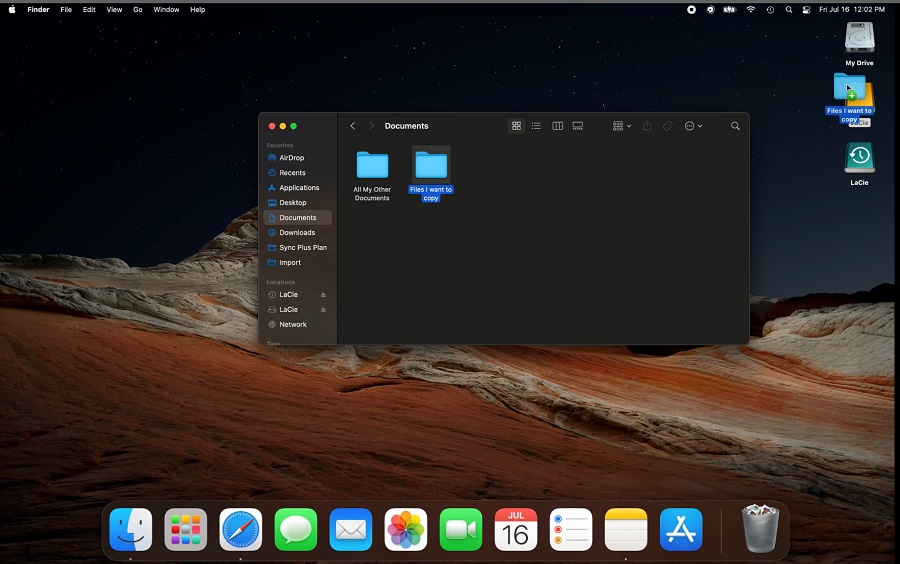Switch Finder to column view

click(x=557, y=126)
